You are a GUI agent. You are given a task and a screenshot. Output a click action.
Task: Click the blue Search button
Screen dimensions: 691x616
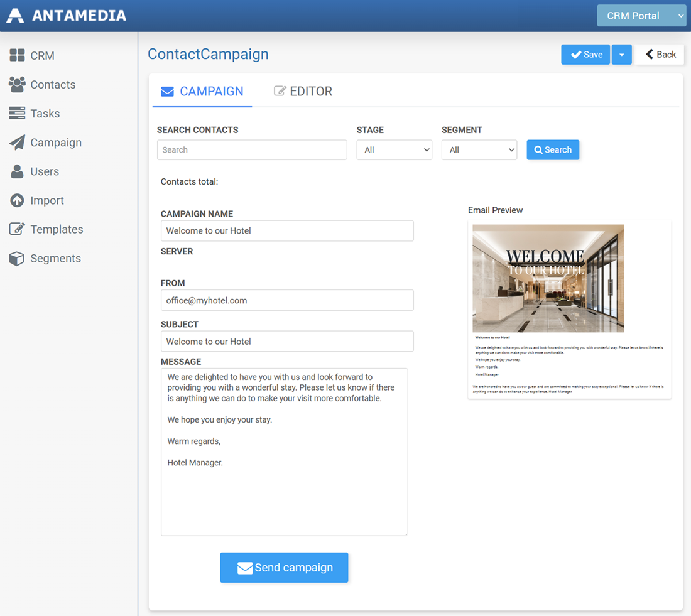(x=553, y=150)
